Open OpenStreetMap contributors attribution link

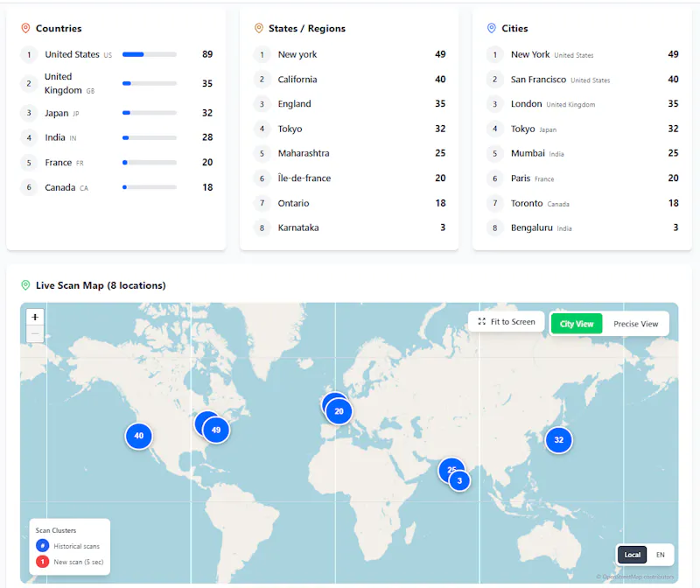[x=638, y=577]
